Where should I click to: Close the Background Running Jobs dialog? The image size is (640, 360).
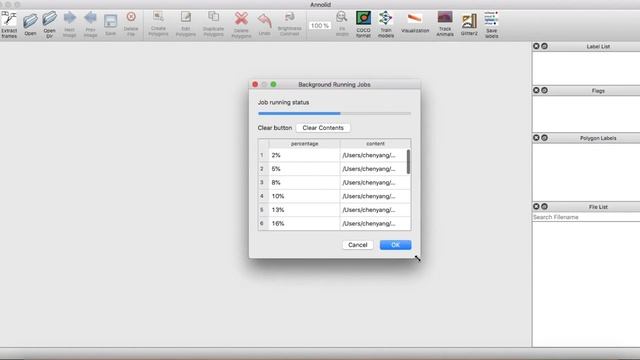(x=255, y=84)
